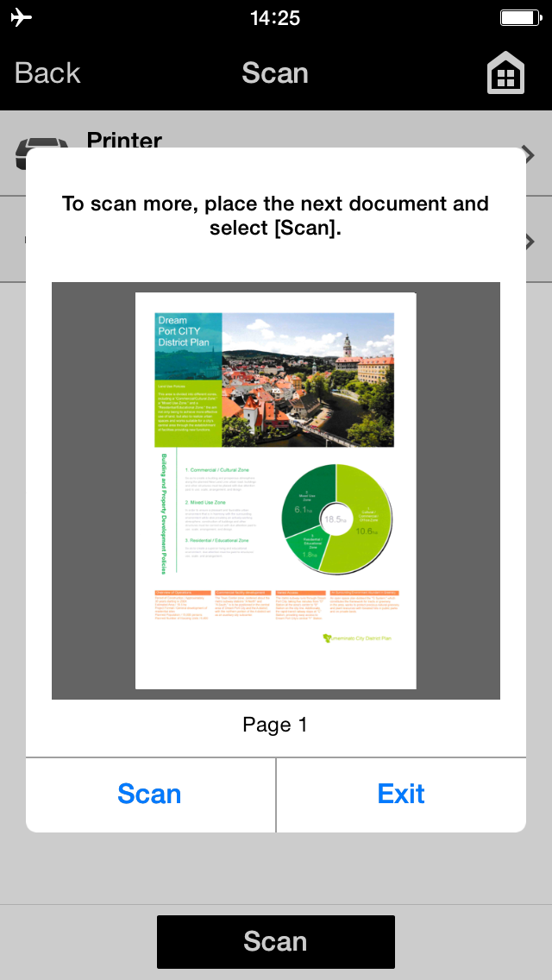
Task: Tap the airplane mode status icon
Action: tap(22, 17)
